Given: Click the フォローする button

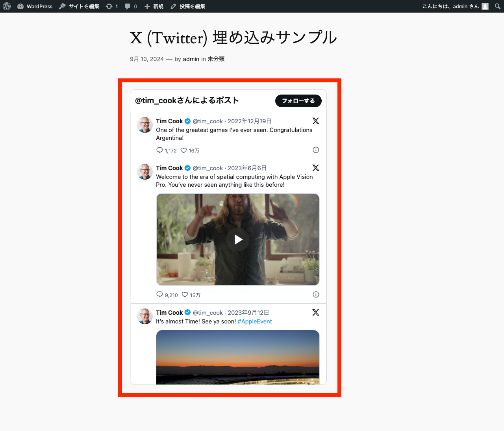Looking at the screenshot, I should (x=298, y=101).
